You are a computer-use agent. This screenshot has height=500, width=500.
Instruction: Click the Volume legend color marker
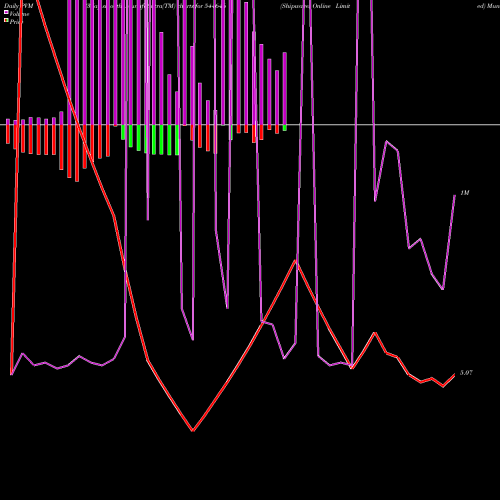point(6,12)
